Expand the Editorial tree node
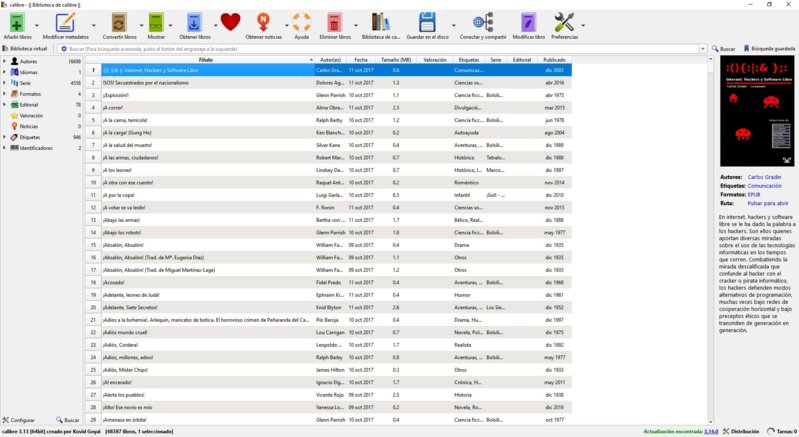Image resolution: width=799 pixels, height=437 pixels. (x=4, y=104)
